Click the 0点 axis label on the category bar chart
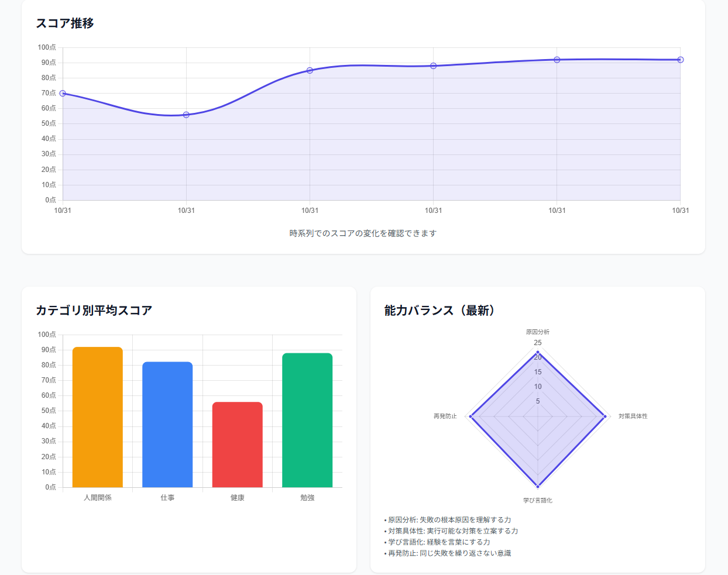Image resolution: width=728 pixels, height=575 pixels. 51,487
